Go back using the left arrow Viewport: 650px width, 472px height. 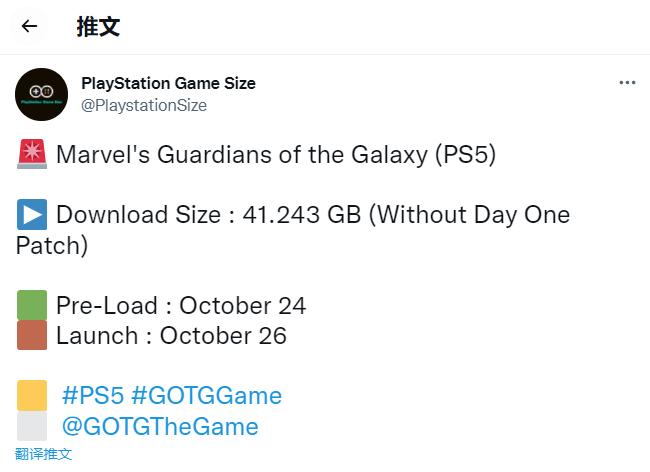(29, 27)
